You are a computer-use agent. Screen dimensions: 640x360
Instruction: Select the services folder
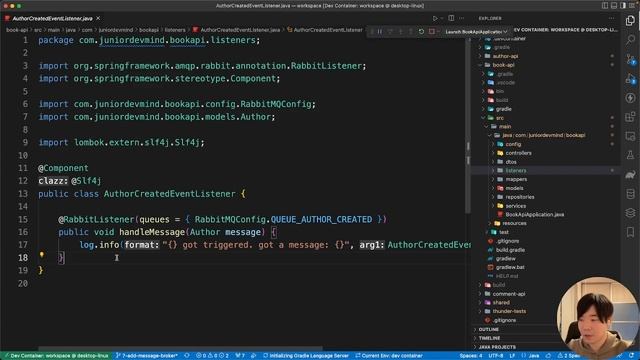[x=516, y=206]
